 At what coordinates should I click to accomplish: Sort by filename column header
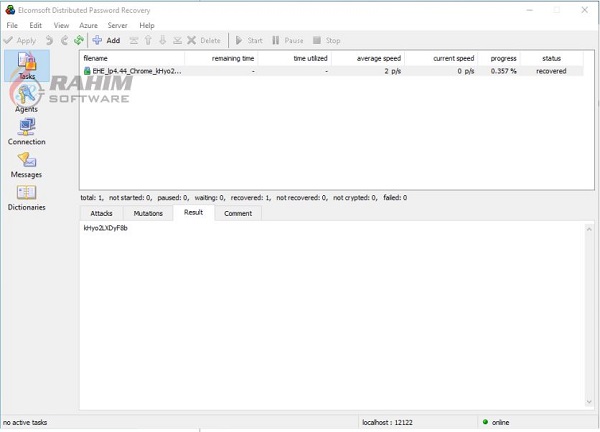pos(132,58)
